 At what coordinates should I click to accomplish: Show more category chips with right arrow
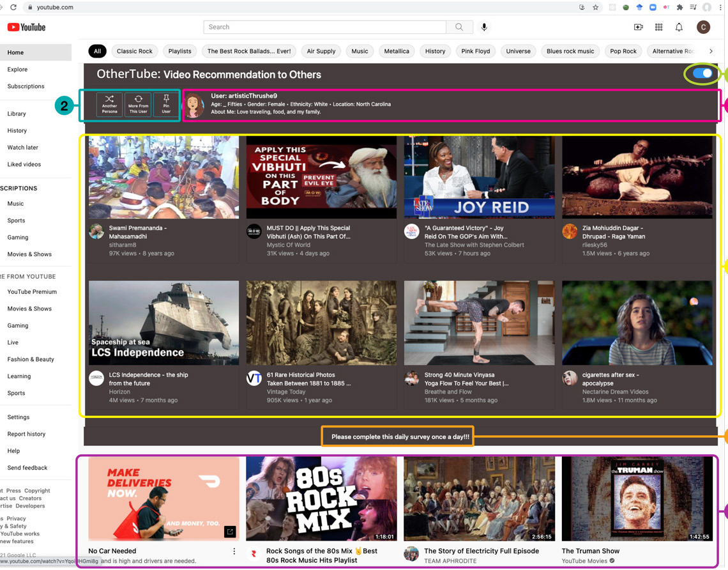(710, 51)
